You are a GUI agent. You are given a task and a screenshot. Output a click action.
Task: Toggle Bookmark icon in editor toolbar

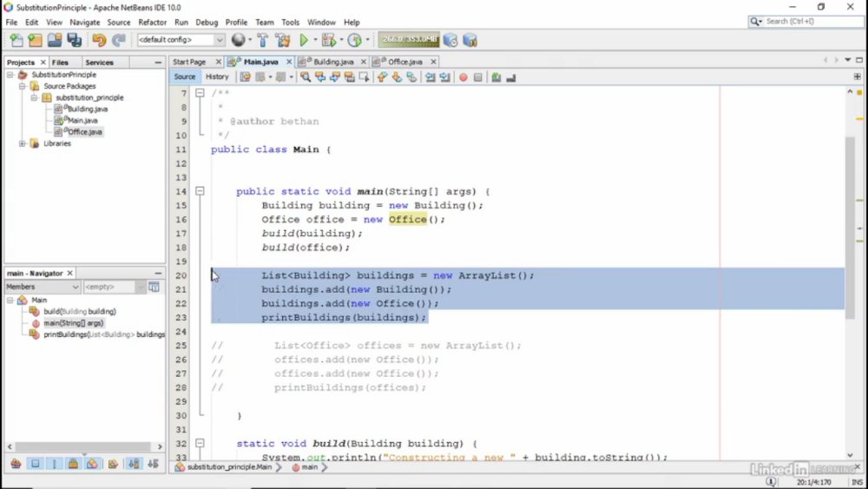[x=411, y=77]
